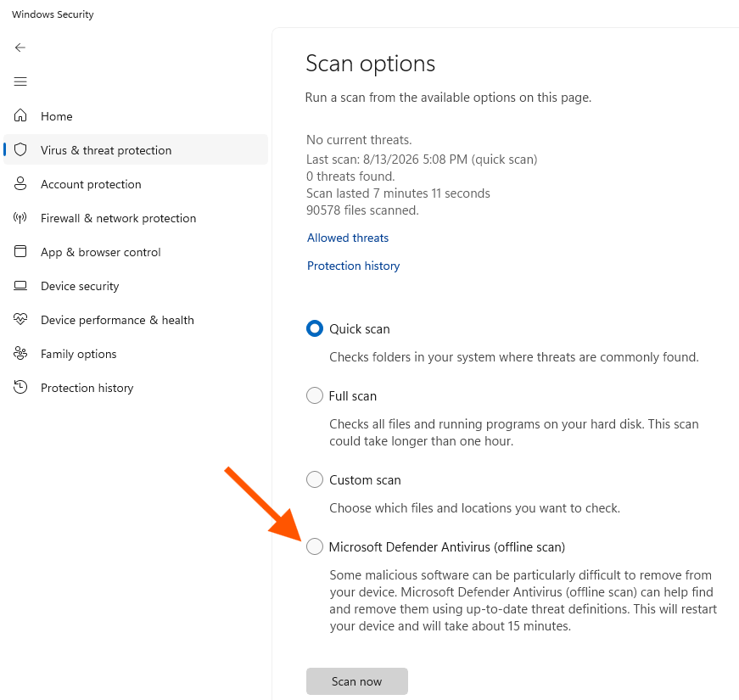Select the Quick scan radio button

tap(315, 328)
